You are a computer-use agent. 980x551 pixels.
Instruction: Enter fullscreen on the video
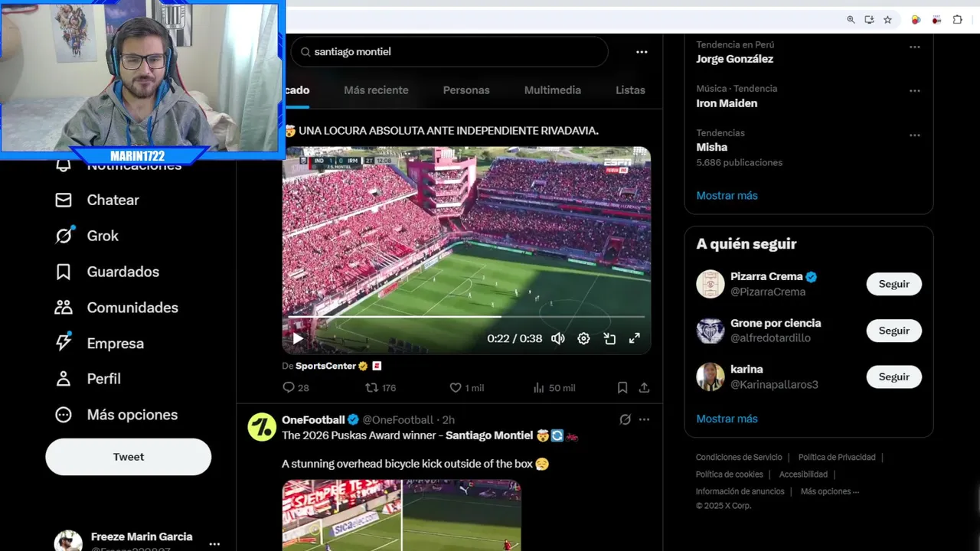click(635, 338)
